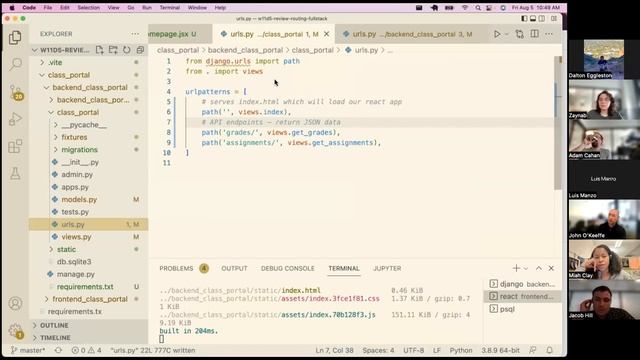
Task: Open customize layout icon in title bar
Action: pos(554,18)
